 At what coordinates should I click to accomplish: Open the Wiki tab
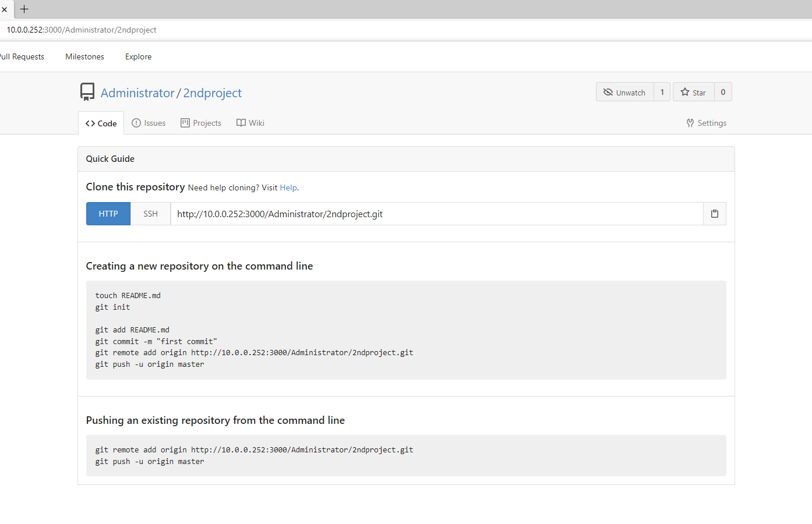pos(250,123)
